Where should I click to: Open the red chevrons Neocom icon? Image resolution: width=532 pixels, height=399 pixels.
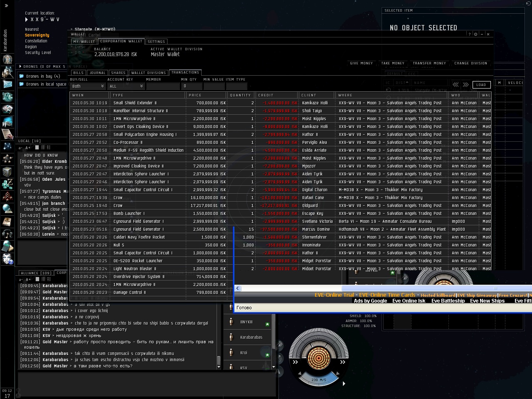click(x=7, y=196)
